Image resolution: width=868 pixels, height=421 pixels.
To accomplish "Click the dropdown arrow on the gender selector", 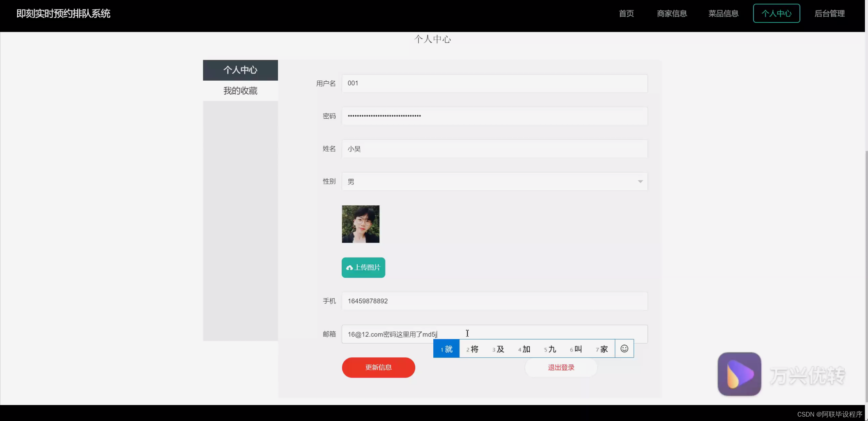I will coord(640,181).
